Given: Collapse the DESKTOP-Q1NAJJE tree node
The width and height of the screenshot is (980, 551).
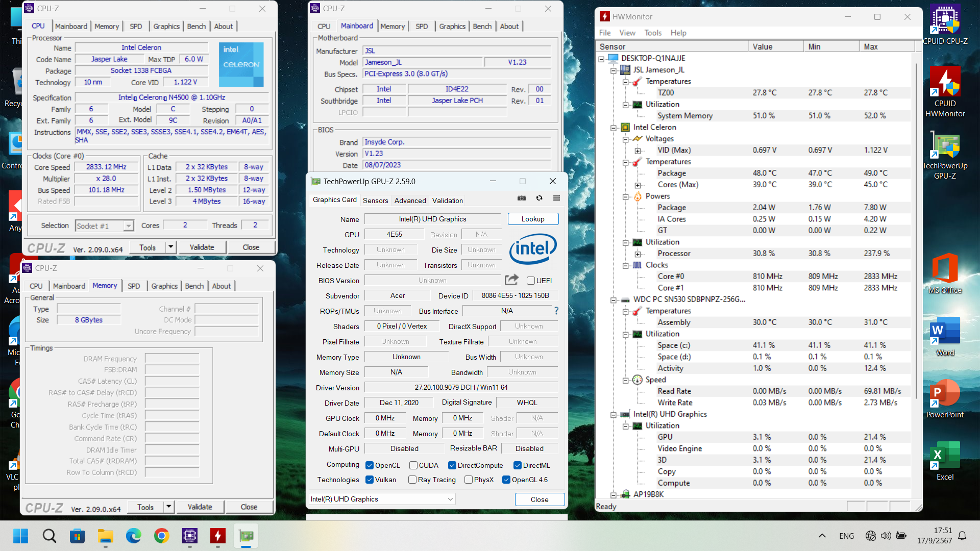Looking at the screenshot, I should 601,59.
